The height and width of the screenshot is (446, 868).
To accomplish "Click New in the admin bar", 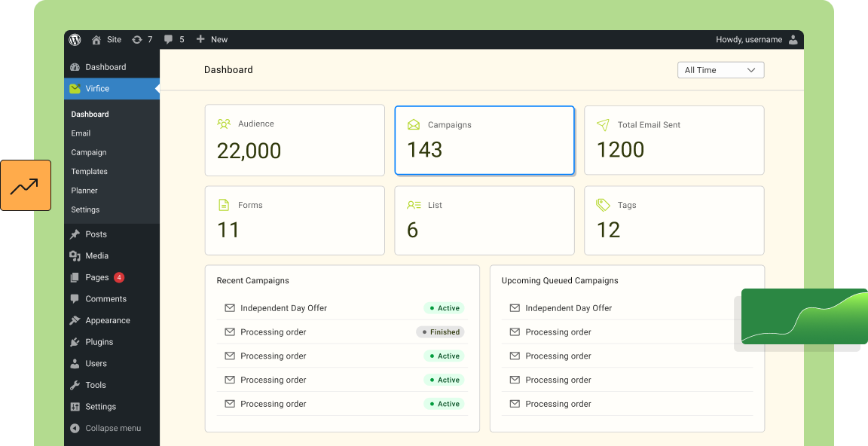I will [x=212, y=40].
